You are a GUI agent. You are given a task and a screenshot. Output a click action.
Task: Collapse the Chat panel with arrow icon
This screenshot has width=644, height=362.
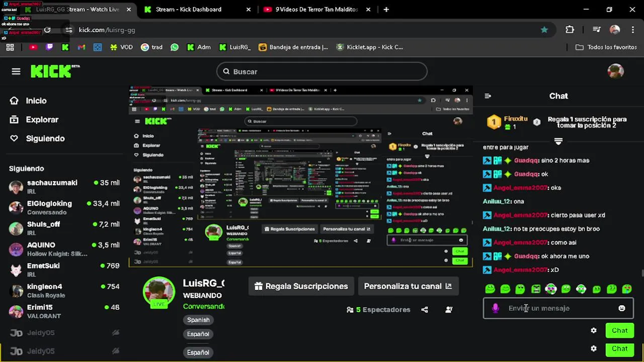(488, 96)
